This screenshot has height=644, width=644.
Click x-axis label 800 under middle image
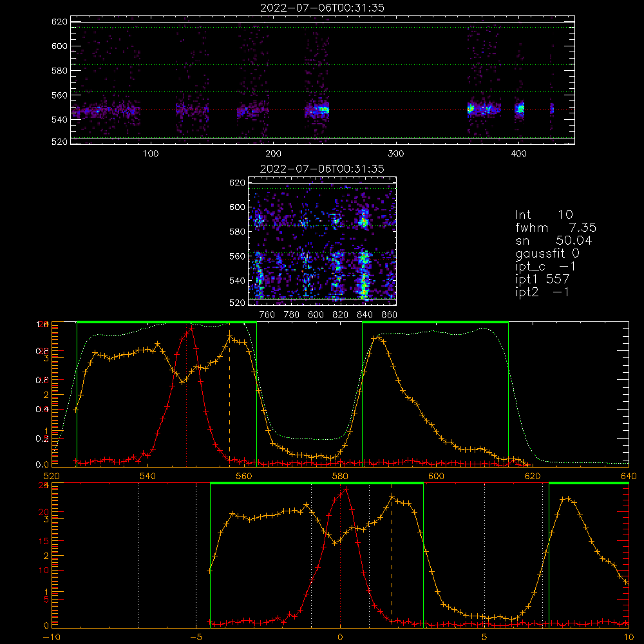pos(316,315)
